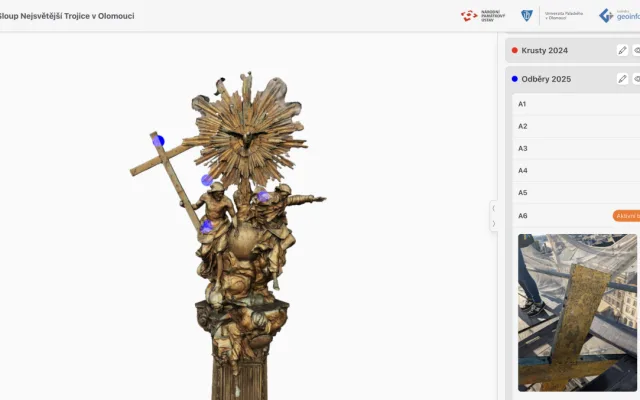Click the blue marker at the cross base
The height and width of the screenshot is (400, 640).
[207, 227]
